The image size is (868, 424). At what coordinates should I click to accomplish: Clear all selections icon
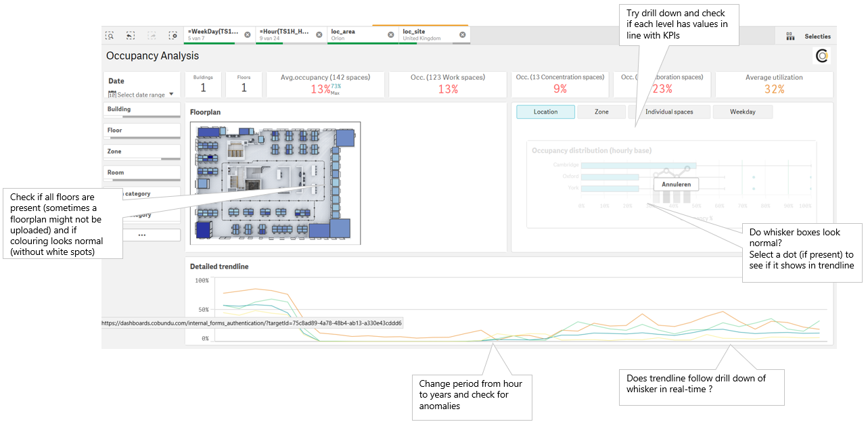[173, 35]
